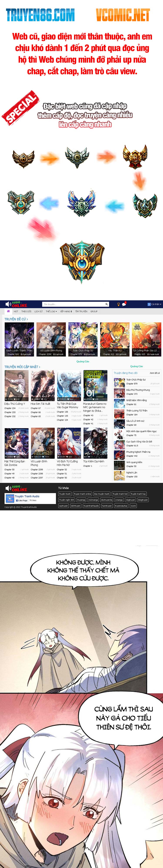Expand the XẾP HẠNG dropdown menu
Viewport: 163px width, 868px height.
click(x=66, y=311)
